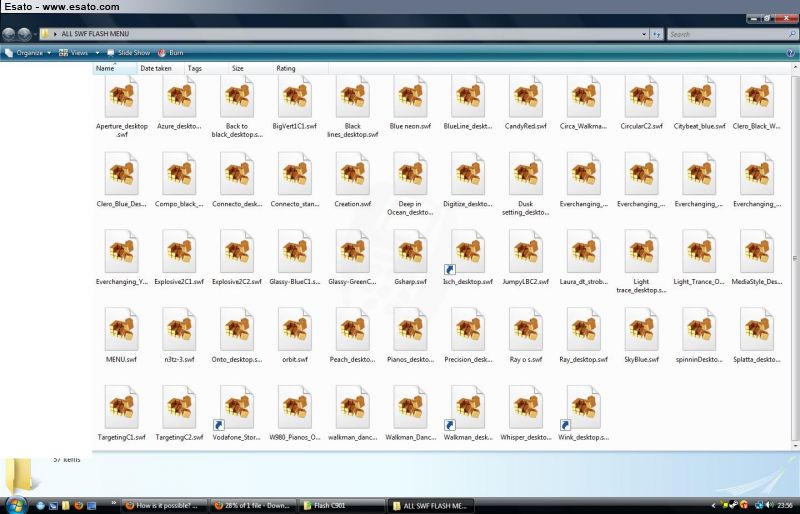Sort files by Date taken column

(155, 68)
